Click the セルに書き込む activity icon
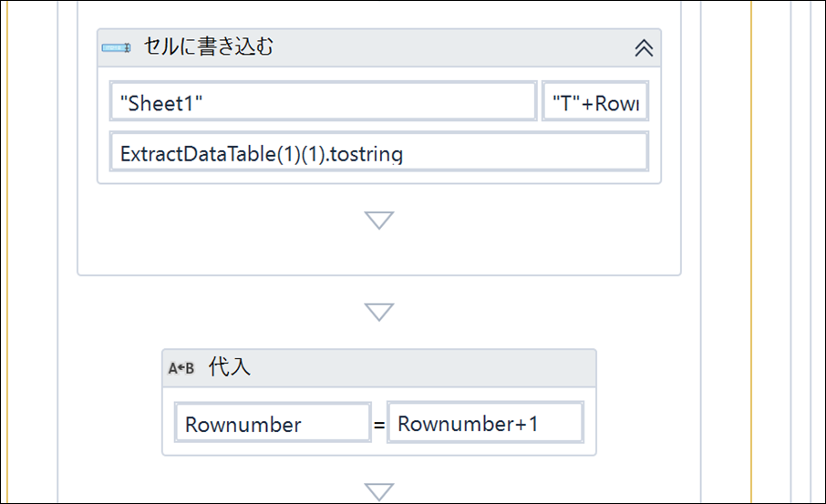 pyautogui.click(x=117, y=48)
